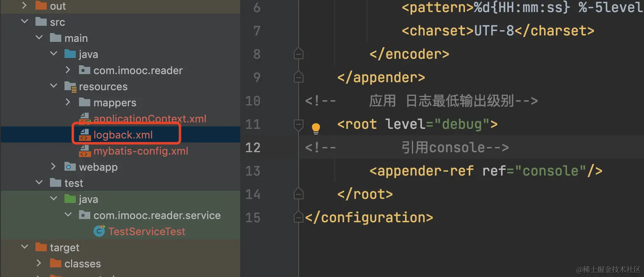Fold the root closing tag on line 14
The height and width of the screenshot is (277, 644).
299,194
